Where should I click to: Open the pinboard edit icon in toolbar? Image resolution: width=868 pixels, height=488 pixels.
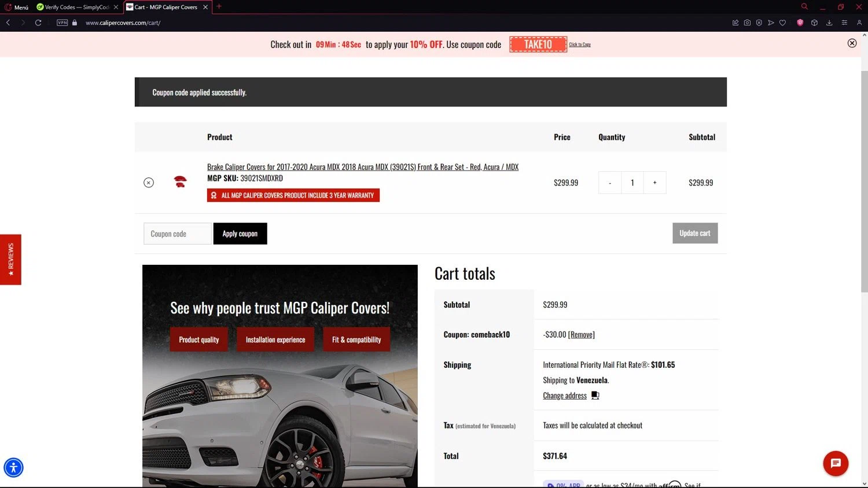click(735, 23)
